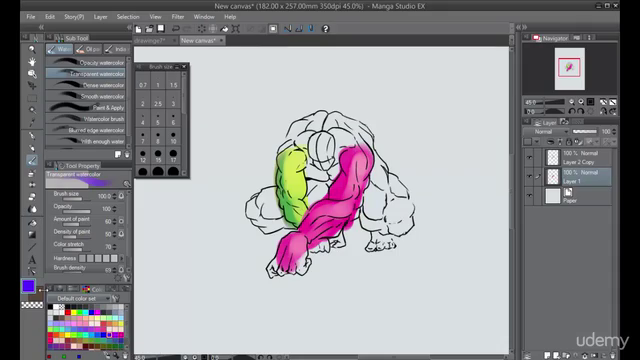
Task: Open the layer palette color dropdown arrow
Action: [x=537, y=142]
